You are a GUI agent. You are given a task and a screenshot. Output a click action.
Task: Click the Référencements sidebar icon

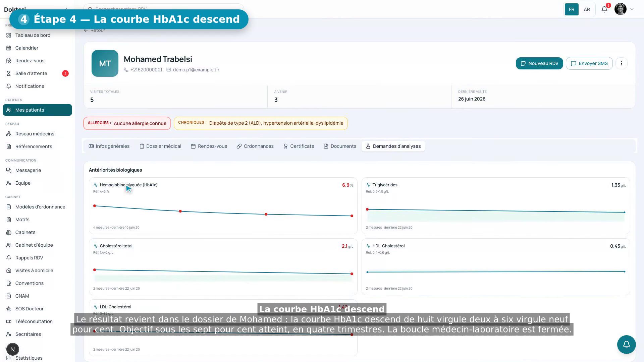pyautogui.click(x=9, y=146)
